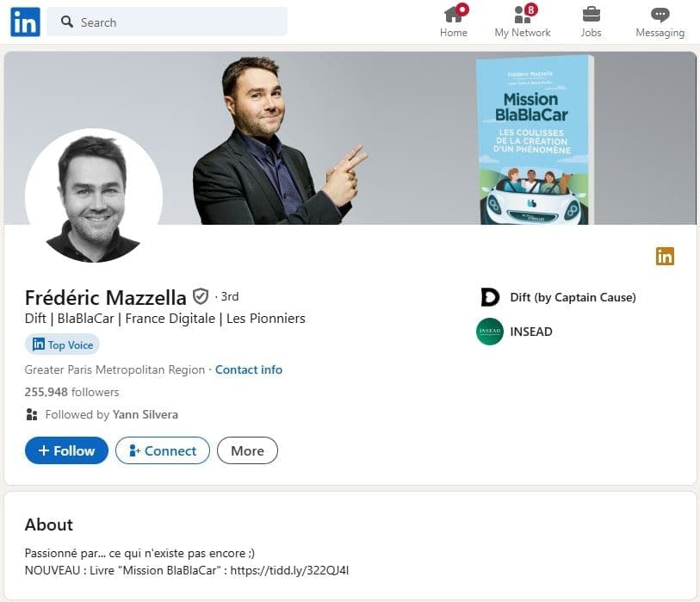Viewport: 700px width, 602px height.
Task: Click the 3rd degree connection label
Action: click(x=230, y=296)
